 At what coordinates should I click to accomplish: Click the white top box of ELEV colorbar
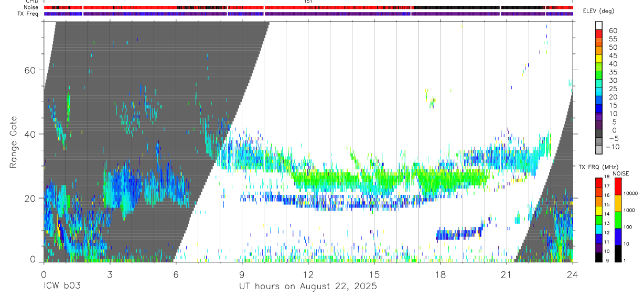[599, 25]
